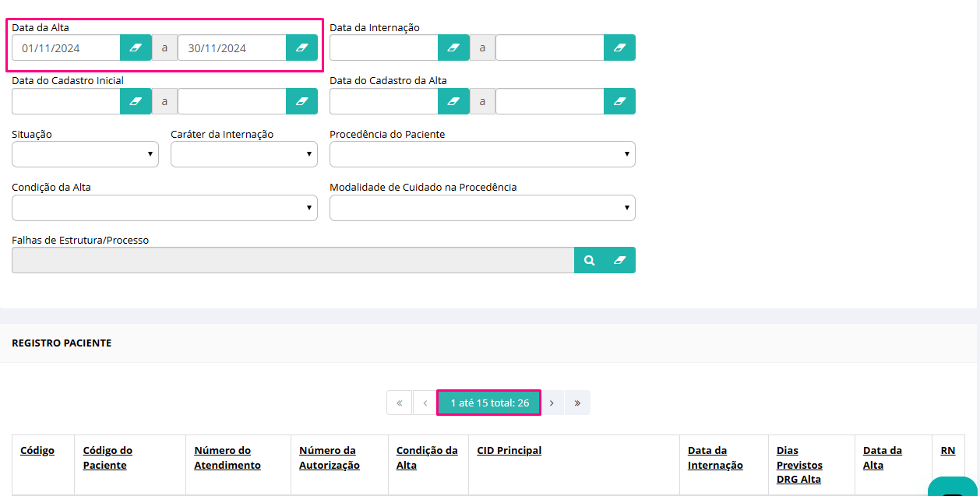
Task: Click the REGISTRO PACIENTE section heading
Action: point(62,343)
